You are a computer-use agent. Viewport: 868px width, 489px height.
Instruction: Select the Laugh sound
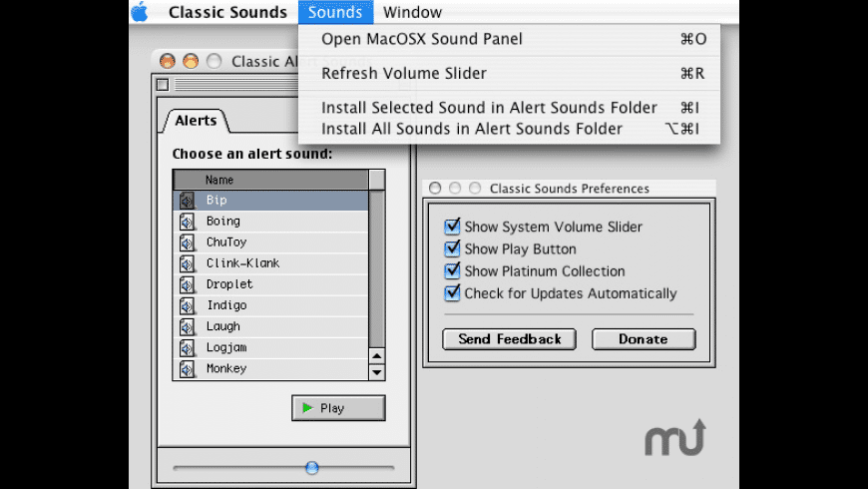[270, 326]
